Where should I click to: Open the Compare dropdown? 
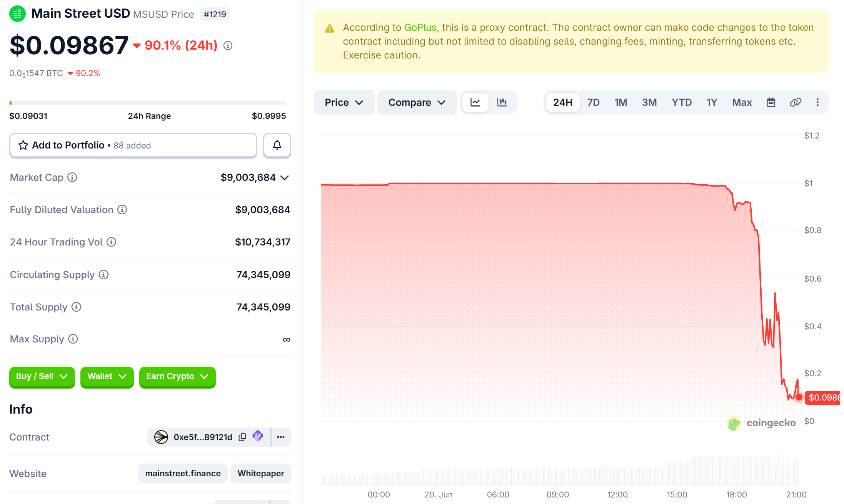point(417,102)
